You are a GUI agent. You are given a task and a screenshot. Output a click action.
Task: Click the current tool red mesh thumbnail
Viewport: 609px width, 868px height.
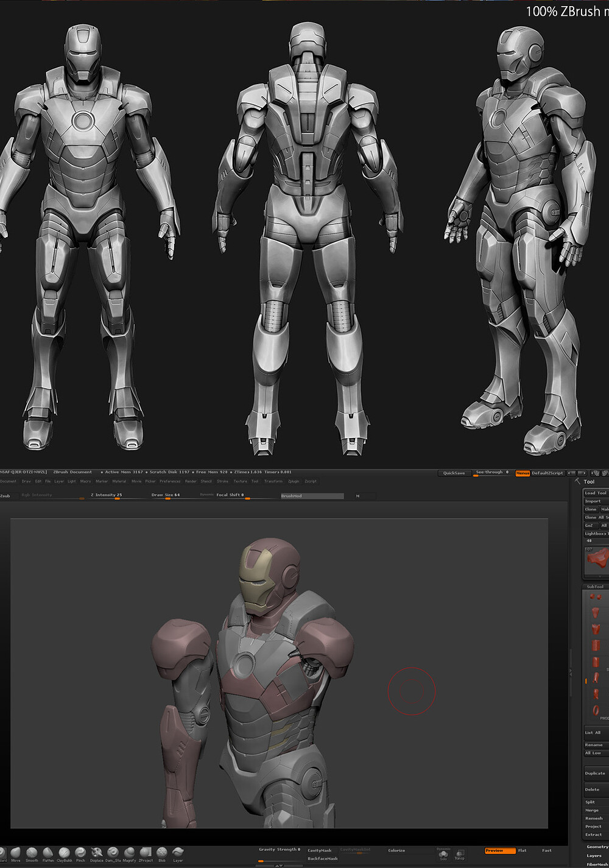(x=596, y=560)
